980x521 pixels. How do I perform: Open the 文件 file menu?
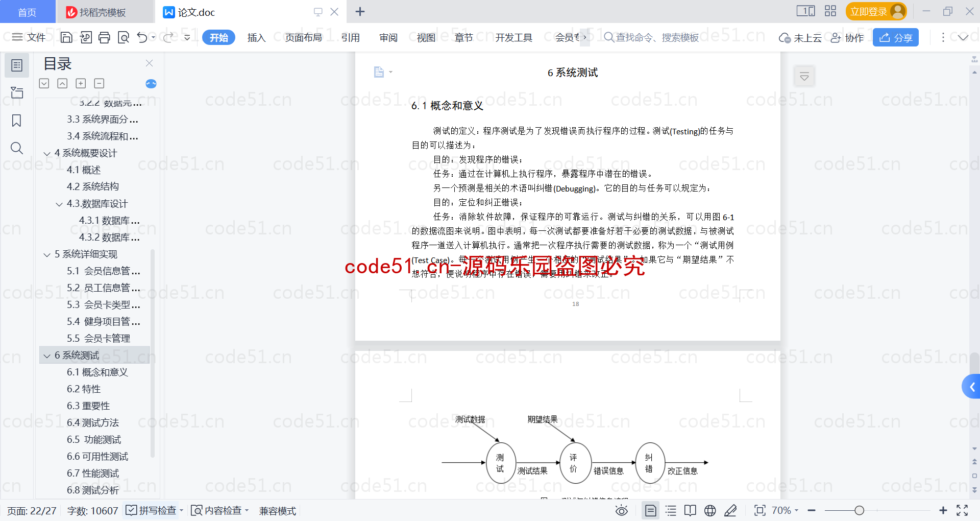tap(29, 37)
